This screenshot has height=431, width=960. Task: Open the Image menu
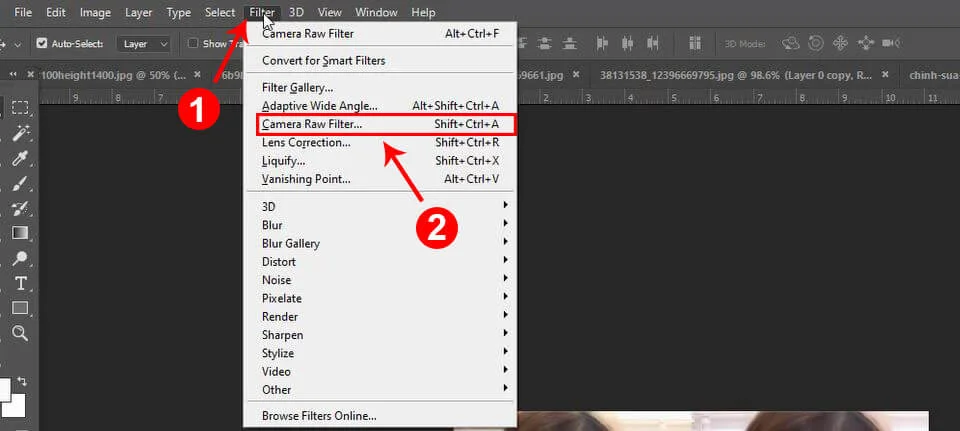point(96,12)
